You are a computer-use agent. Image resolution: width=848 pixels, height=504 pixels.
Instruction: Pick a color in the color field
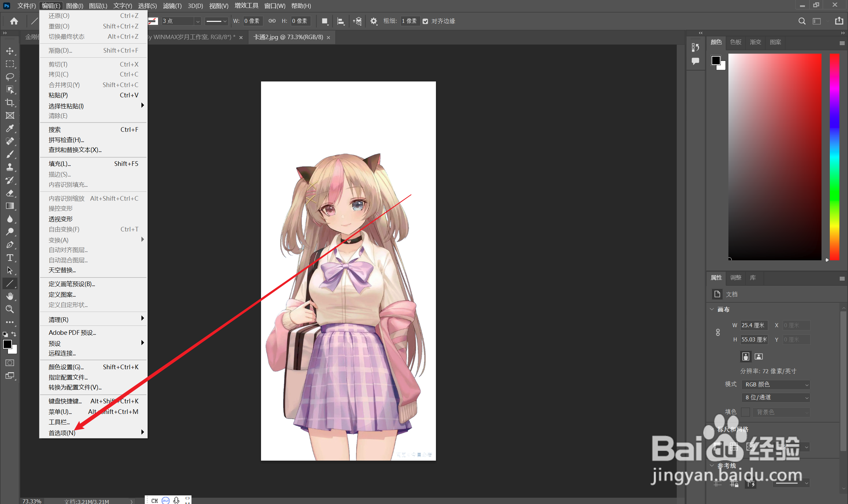[x=774, y=157]
